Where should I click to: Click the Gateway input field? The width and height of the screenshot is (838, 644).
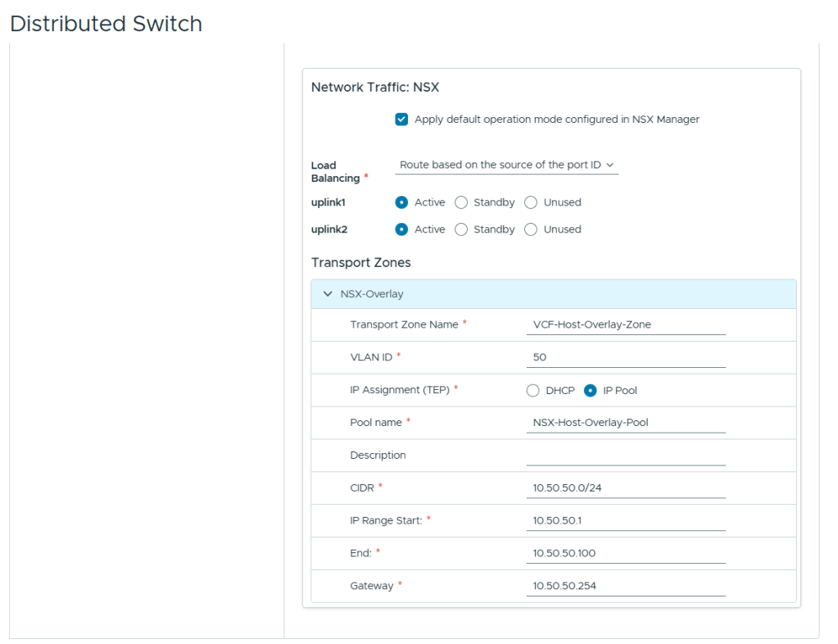coord(626,587)
